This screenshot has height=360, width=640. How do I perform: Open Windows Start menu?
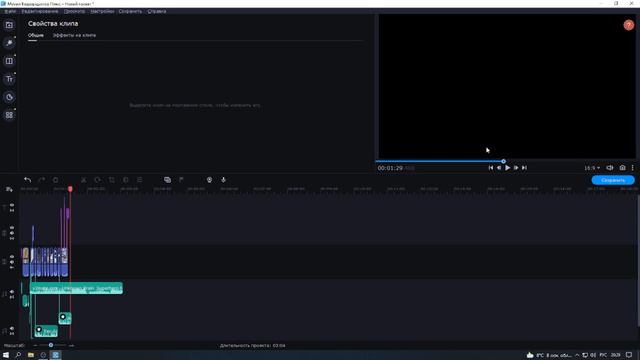coord(6,355)
